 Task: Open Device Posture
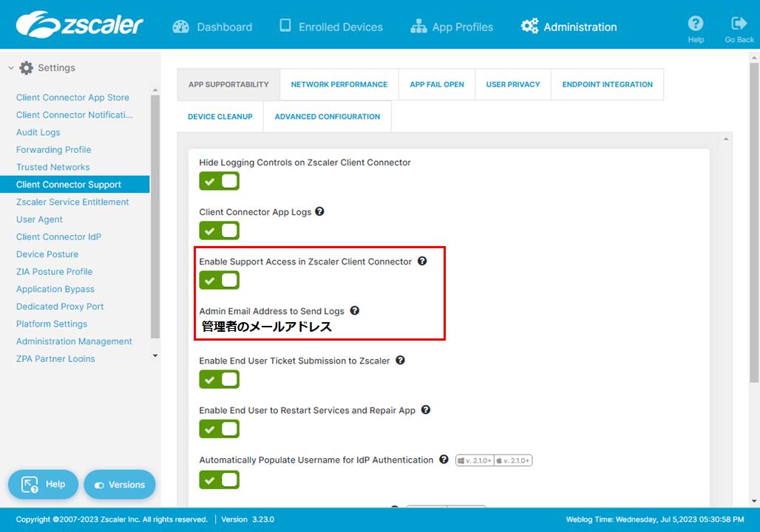click(x=47, y=254)
